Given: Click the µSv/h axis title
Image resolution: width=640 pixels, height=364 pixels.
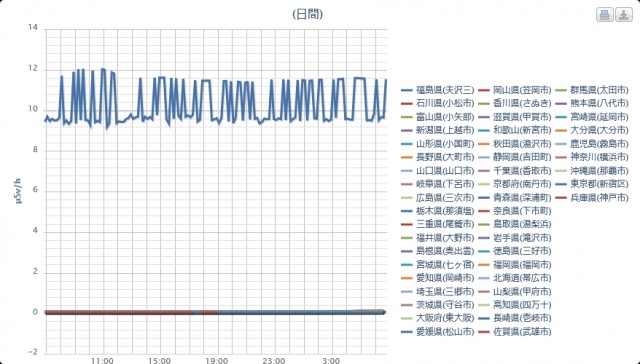Looking at the screenshot, I should [18, 191].
